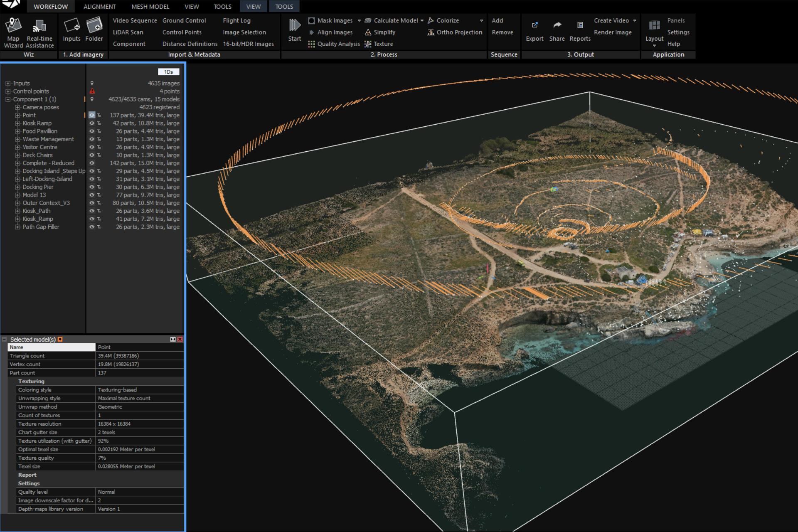Open the MESH MODEL tab
This screenshot has width=798, height=532.
(150, 7)
